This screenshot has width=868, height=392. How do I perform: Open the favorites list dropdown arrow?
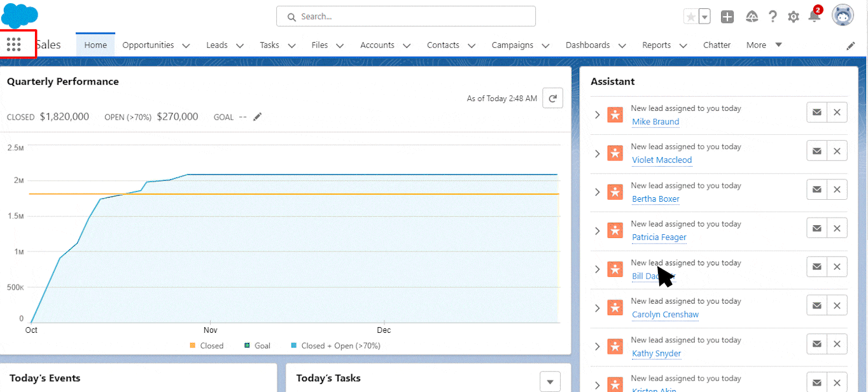(x=704, y=17)
